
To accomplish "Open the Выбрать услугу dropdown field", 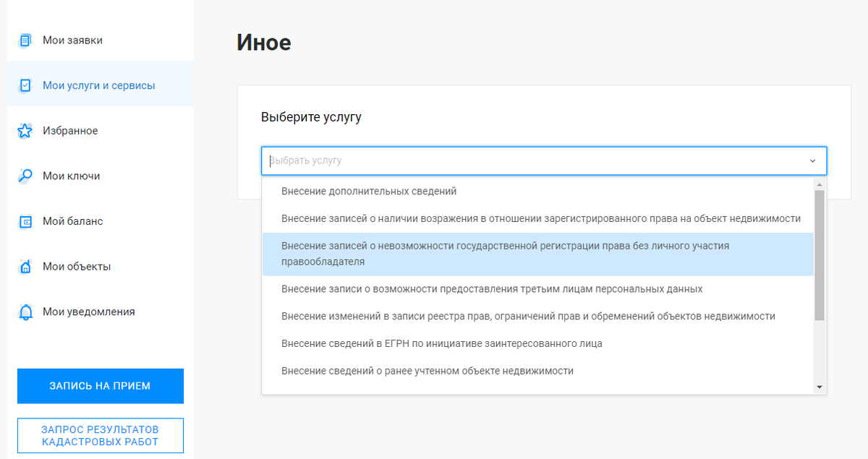I will pos(506,160).
